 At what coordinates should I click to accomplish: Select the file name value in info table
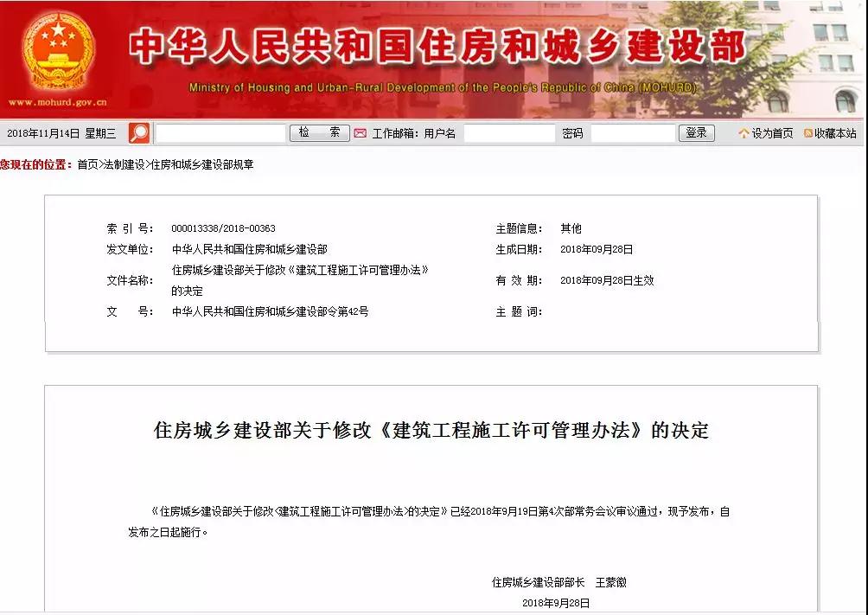(300, 280)
